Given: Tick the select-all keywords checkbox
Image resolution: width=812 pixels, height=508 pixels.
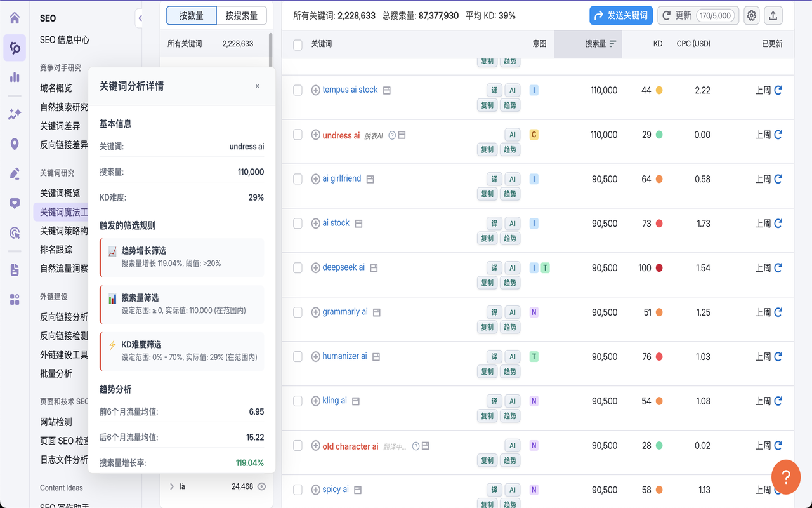Looking at the screenshot, I should [298, 44].
